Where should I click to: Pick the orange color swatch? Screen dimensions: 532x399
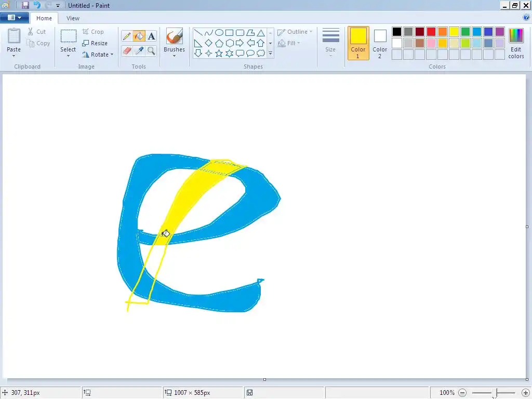(x=443, y=32)
